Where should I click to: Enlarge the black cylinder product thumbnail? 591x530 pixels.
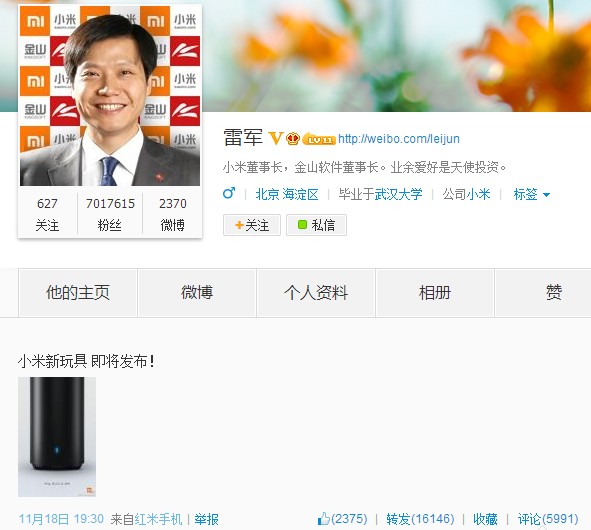click(x=57, y=437)
